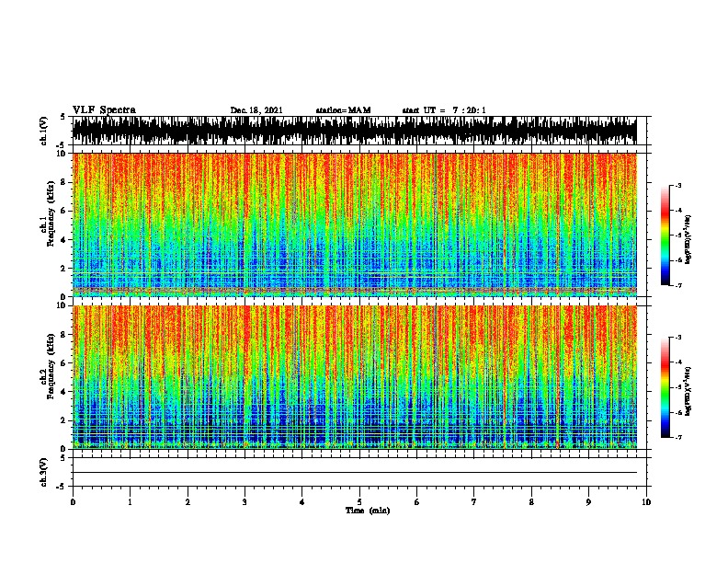The image size is (728, 563).
Task: Click the "-7" tick on the ch.1 colorbar
Action: click(x=677, y=285)
